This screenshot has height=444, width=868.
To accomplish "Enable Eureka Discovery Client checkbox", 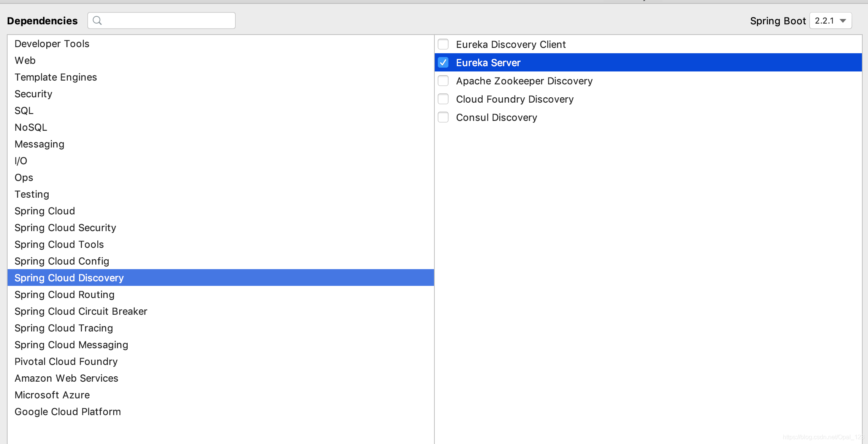I will click(x=444, y=44).
